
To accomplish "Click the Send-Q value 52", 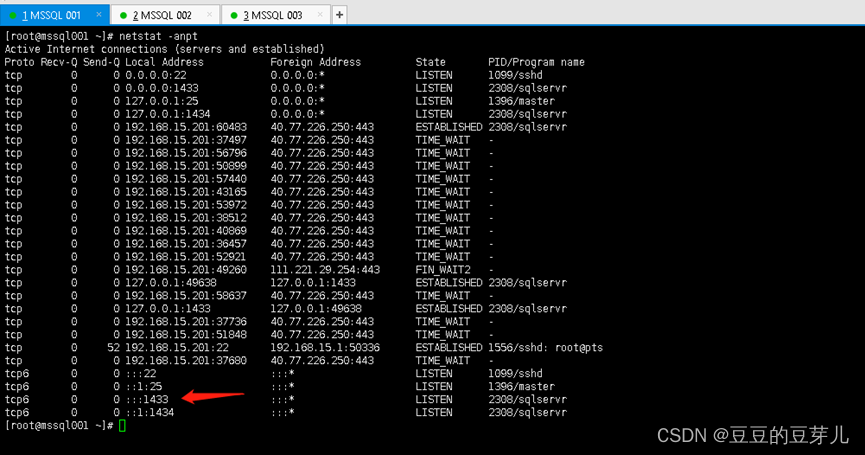I will (x=113, y=347).
